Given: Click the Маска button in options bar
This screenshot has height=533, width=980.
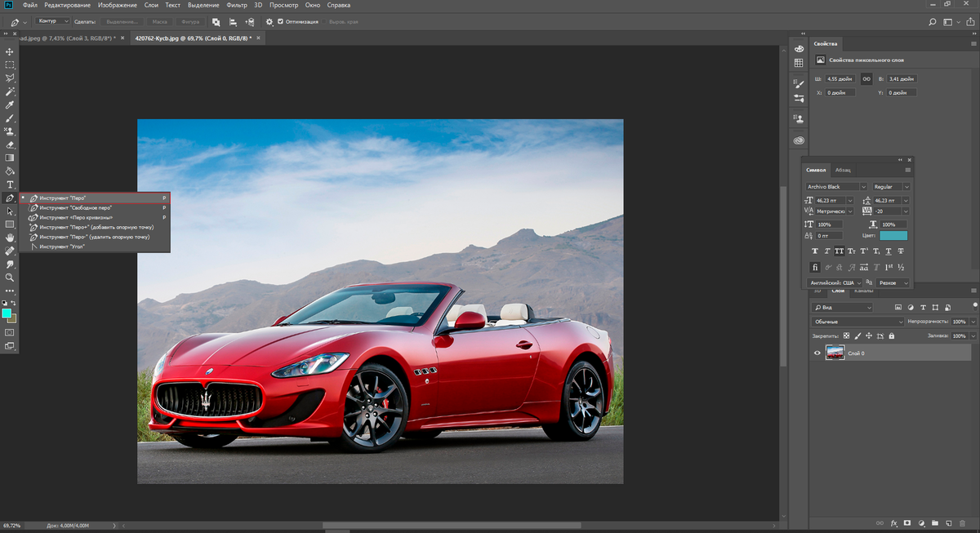Looking at the screenshot, I should point(159,21).
